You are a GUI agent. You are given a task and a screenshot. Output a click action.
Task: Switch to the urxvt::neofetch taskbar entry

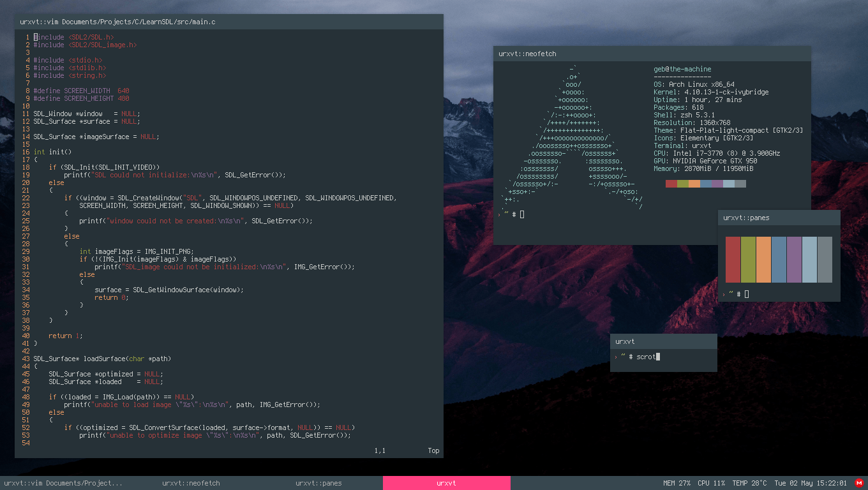(x=191, y=483)
